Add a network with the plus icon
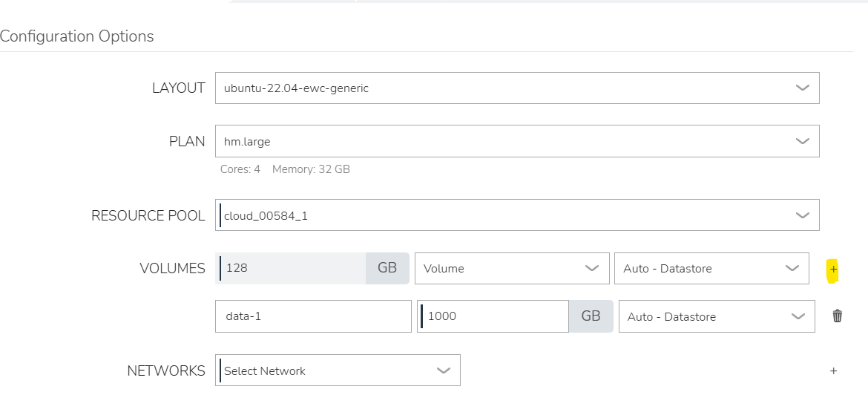Image resolution: width=868 pixels, height=395 pixels. [833, 370]
